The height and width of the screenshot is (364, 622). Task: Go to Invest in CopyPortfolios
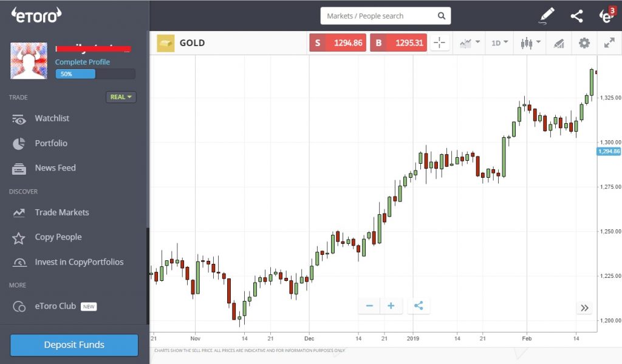pyautogui.click(x=80, y=262)
